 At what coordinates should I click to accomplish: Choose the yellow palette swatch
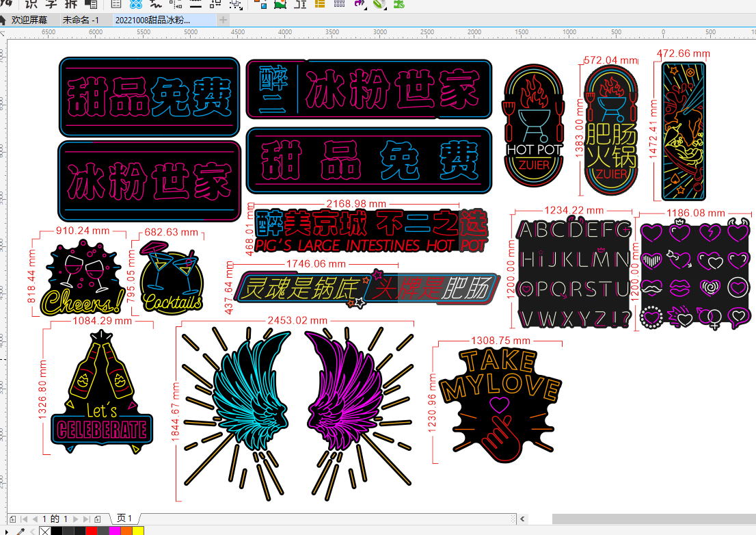pyautogui.click(x=137, y=531)
